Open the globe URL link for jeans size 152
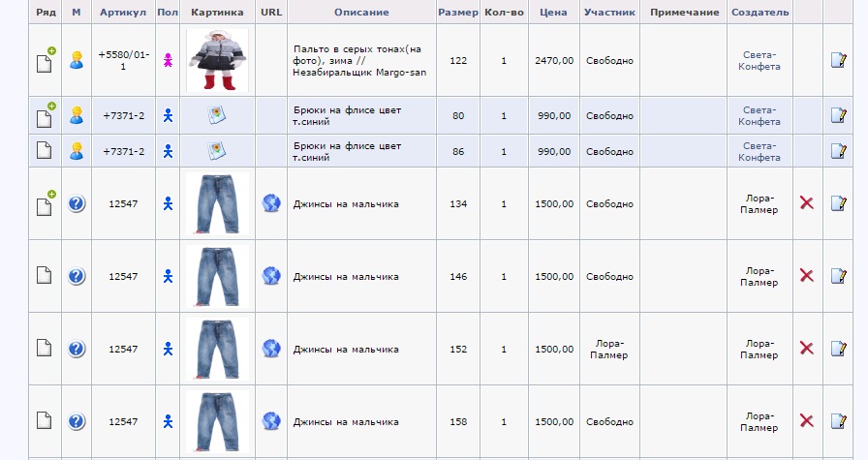The image size is (868, 460). 271,349
